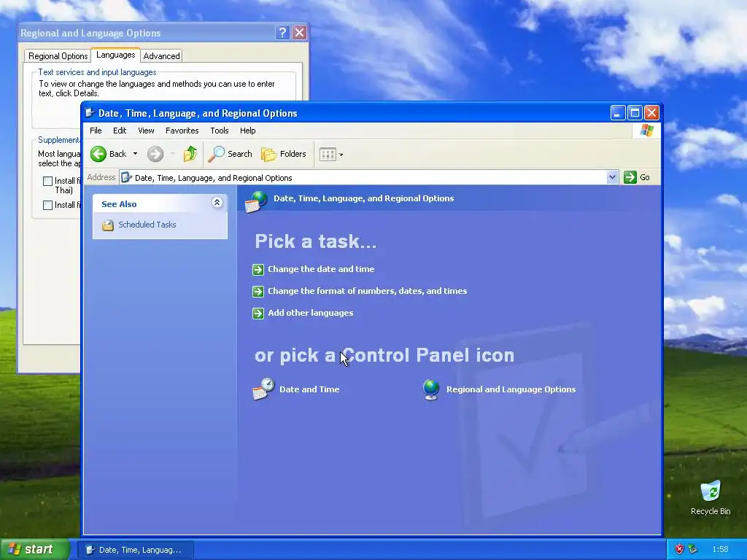Open the Views icon in toolbar
Viewport: 747px width, 560px height.
[x=328, y=155]
